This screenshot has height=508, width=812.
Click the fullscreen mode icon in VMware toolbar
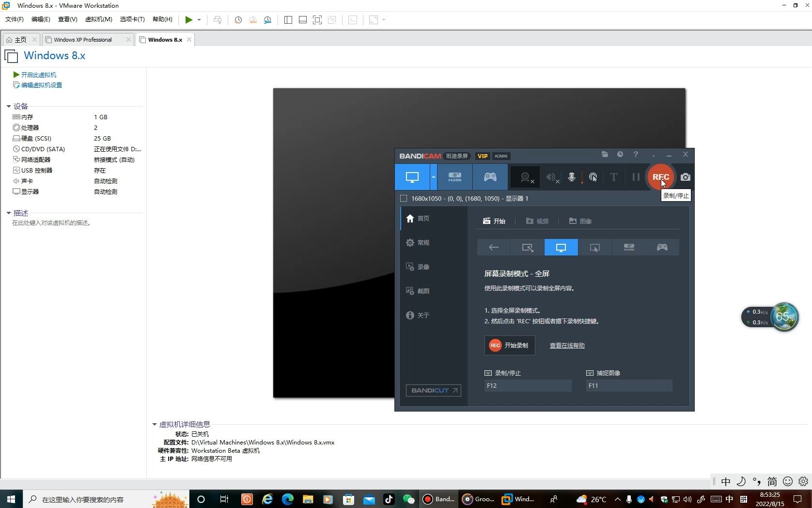pyautogui.click(x=317, y=20)
